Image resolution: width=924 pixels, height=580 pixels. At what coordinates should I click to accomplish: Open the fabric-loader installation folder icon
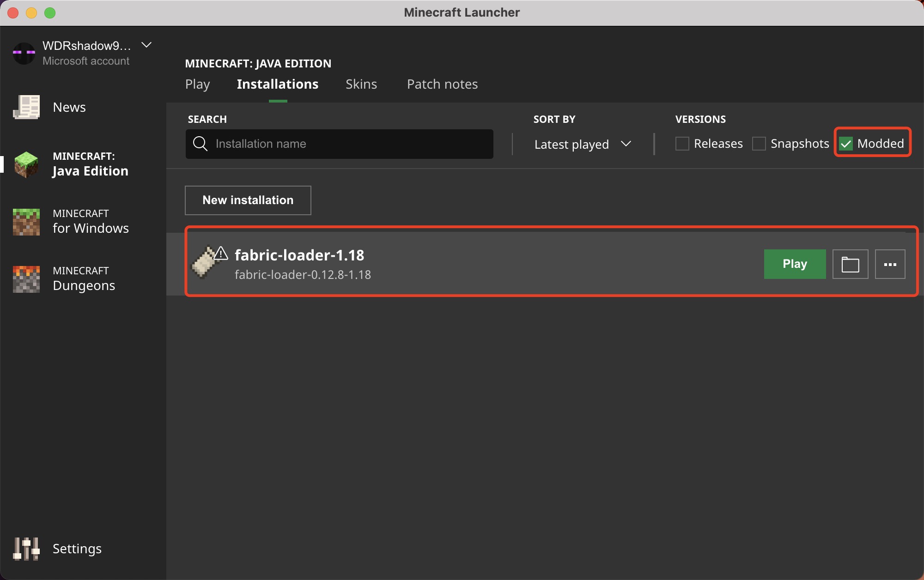(850, 264)
